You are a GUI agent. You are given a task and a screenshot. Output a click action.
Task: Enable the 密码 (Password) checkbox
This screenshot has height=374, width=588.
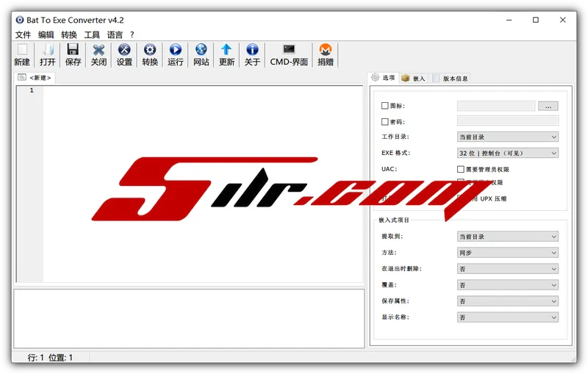coord(384,122)
